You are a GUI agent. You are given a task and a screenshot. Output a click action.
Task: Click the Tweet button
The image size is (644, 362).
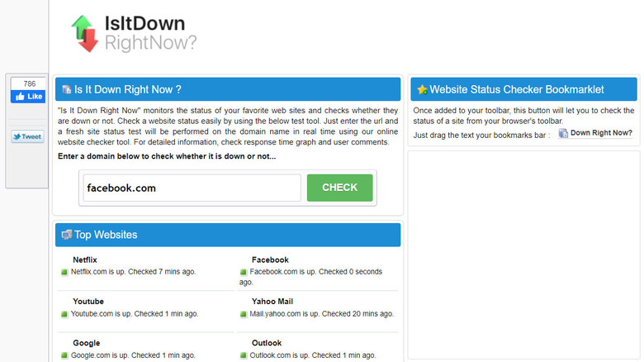(27, 136)
